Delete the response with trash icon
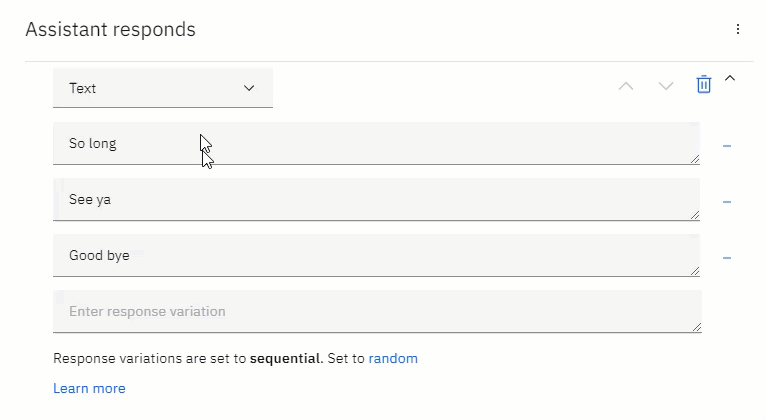This screenshot has height=420, width=766. pyautogui.click(x=703, y=84)
